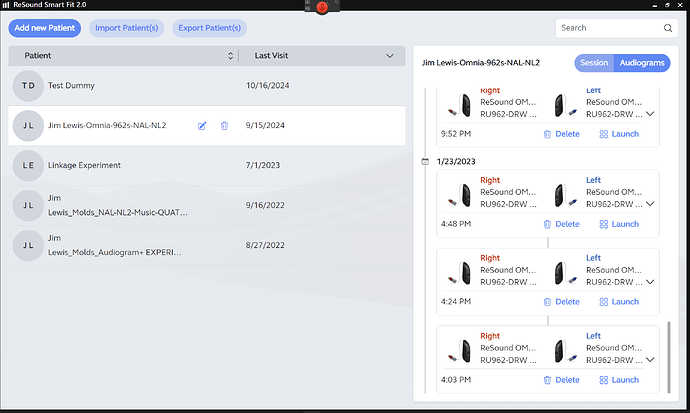Click the session list vertical scrollbar

click(669, 357)
